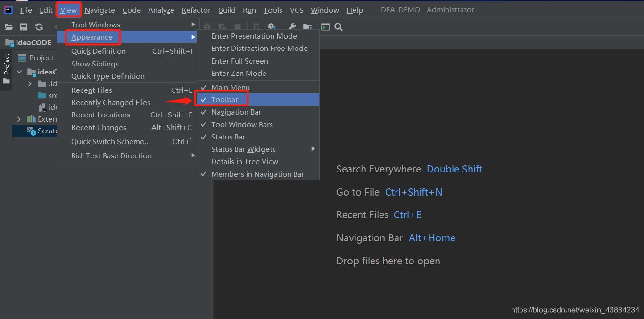This screenshot has width=644, height=319.
Task: Collapse the ideaCODE root project node
Action: 19,72
